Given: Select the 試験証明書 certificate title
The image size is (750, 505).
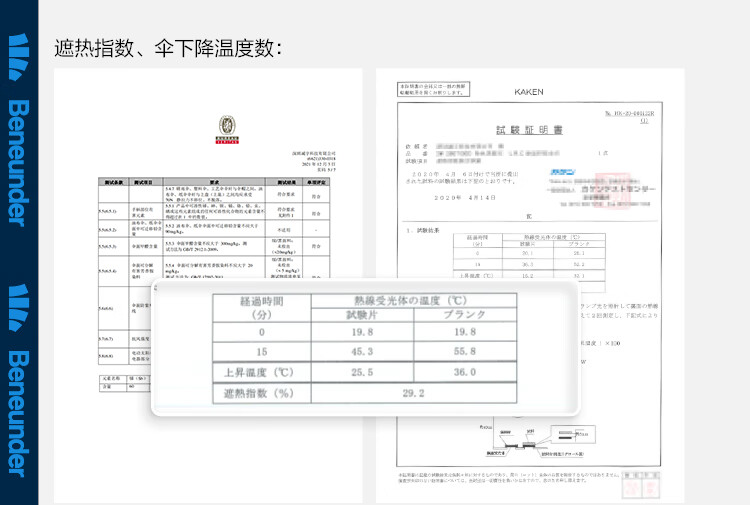Looking at the screenshot, I should point(529,130).
